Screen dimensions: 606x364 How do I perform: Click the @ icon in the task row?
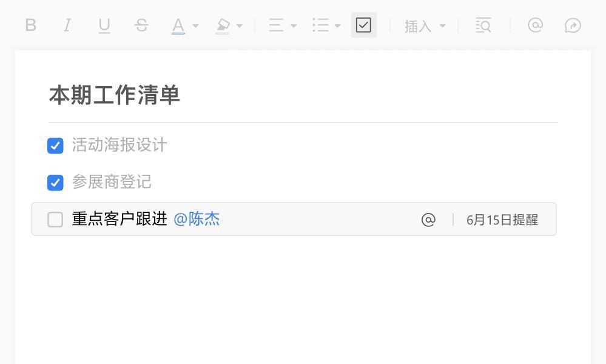(x=428, y=220)
